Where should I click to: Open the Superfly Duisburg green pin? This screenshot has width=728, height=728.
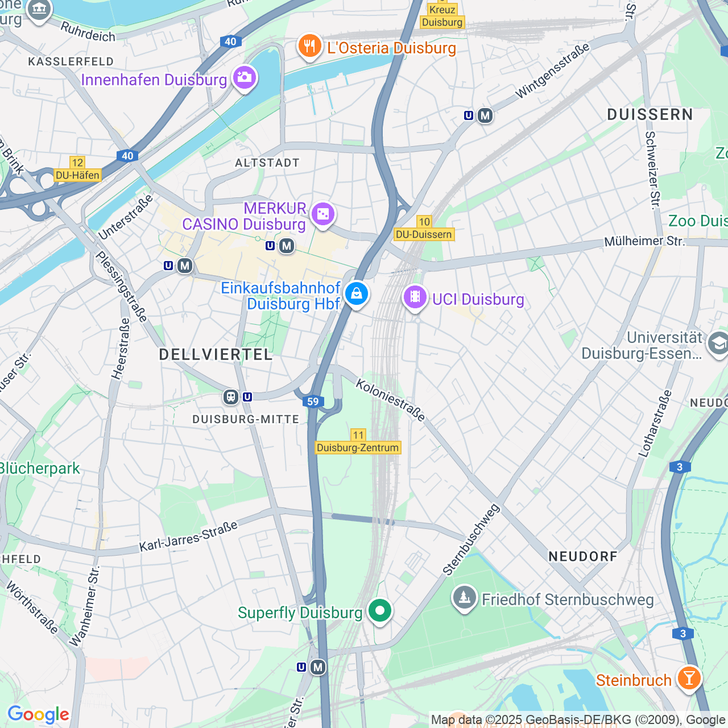379,612
